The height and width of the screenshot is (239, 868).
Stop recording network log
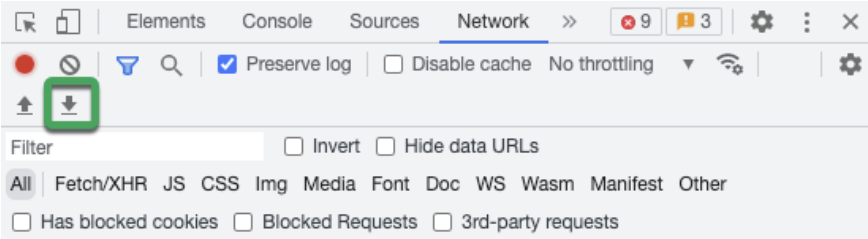click(25, 65)
